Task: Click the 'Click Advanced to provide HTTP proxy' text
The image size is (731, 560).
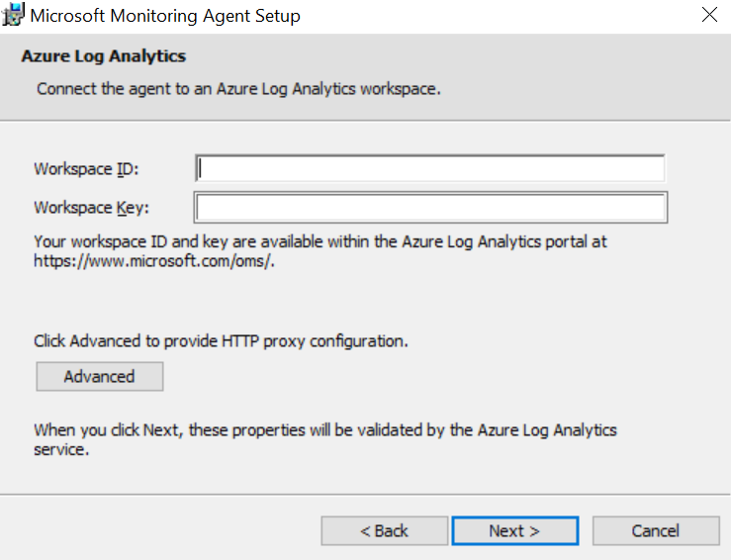Action: click(221, 341)
